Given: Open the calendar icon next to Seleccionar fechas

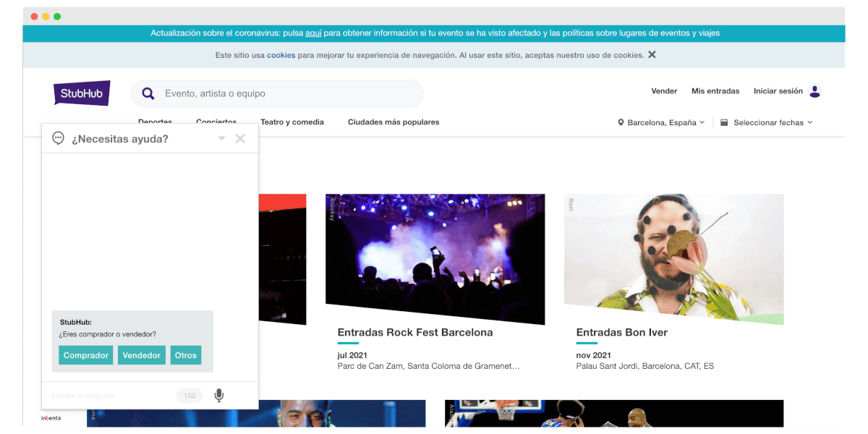Looking at the screenshot, I should click(x=724, y=122).
